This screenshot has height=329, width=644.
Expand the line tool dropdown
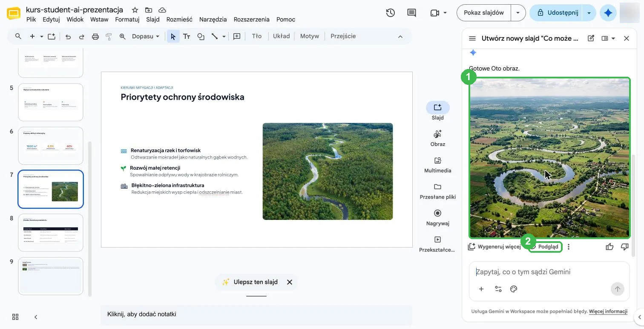224,37
